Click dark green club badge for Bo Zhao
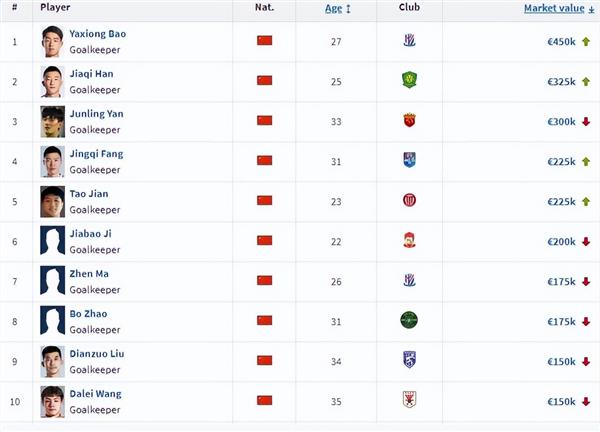 pos(409,320)
